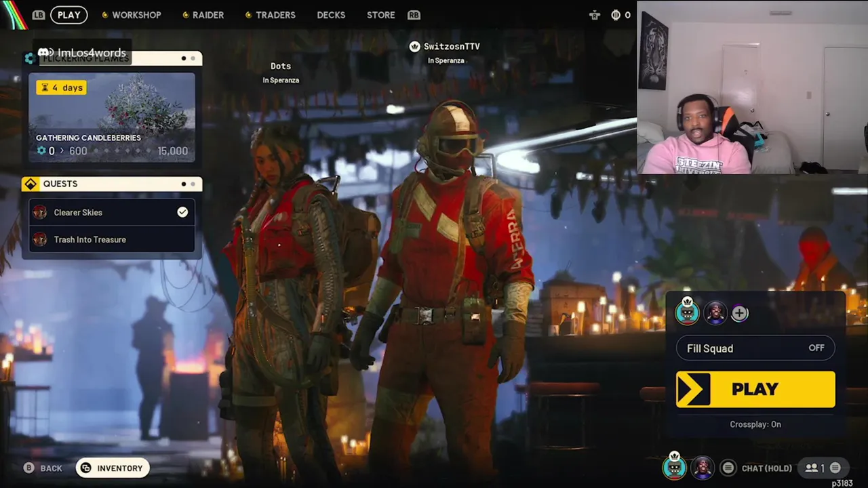Click the CHAT (HOLD) label
Image resolution: width=868 pixels, height=488 pixels.
(x=767, y=468)
